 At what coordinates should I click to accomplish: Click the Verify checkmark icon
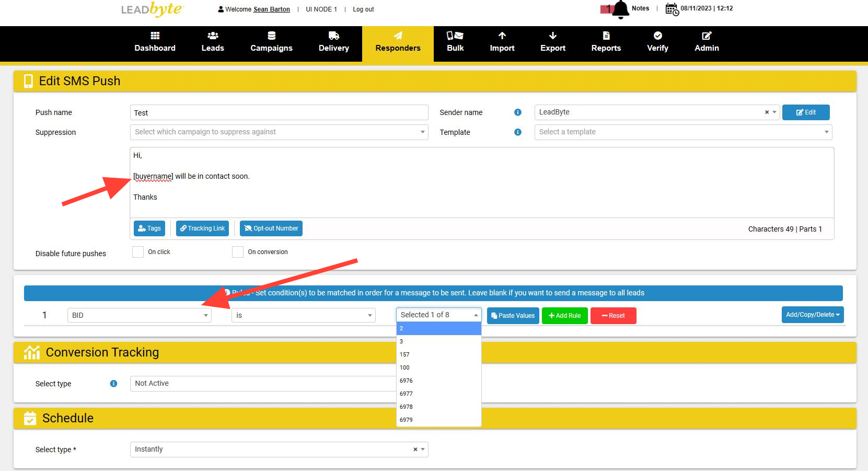point(658,36)
